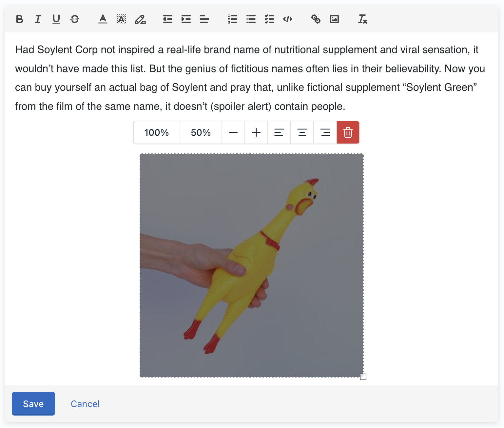Image resolution: width=504 pixels, height=428 pixels.
Task: Select the highlighter marker tool
Action: 140,19
